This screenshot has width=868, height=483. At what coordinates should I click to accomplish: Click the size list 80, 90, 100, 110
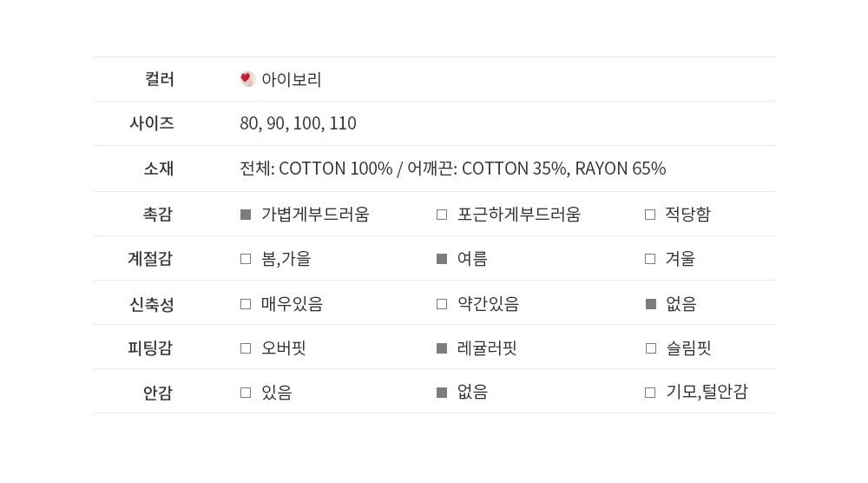coord(298,123)
